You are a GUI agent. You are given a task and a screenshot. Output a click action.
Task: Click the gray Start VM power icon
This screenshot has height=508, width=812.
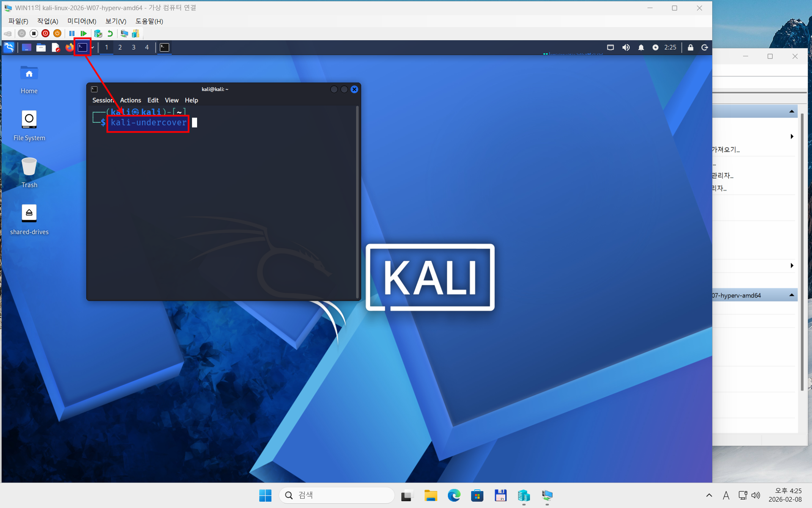click(x=22, y=33)
